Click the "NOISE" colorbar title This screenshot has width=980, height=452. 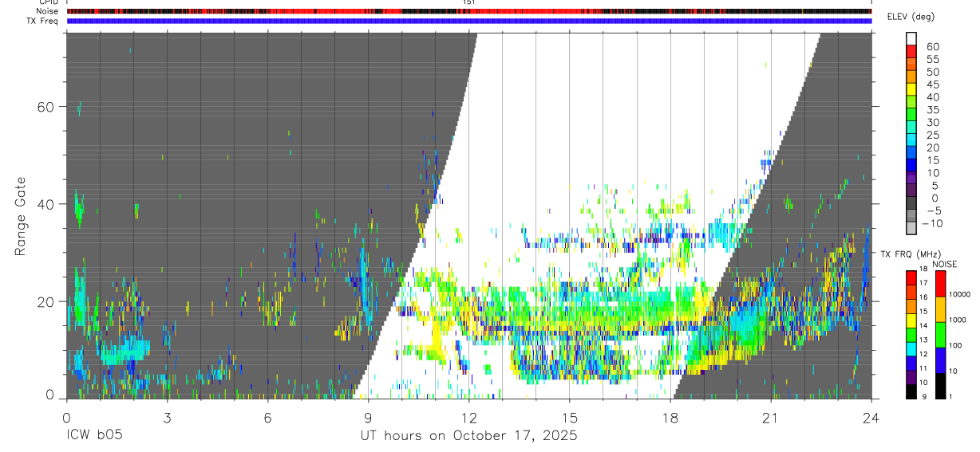pyautogui.click(x=945, y=264)
